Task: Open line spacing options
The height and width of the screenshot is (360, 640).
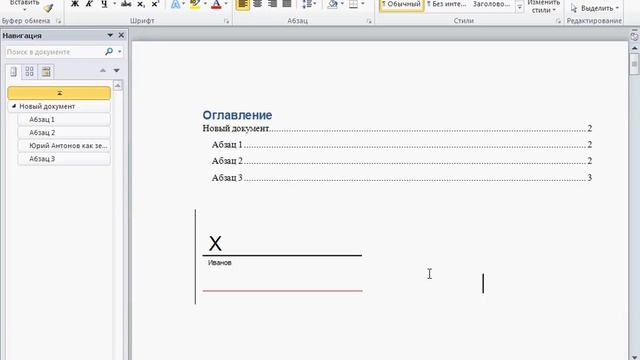Action: pyautogui.click(x=309, y=4)
